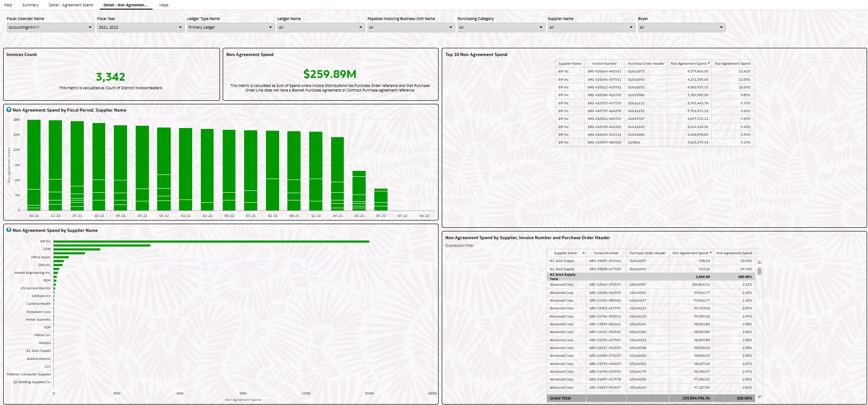Click invoice ERS-410497-384560 in Top 10 table
868x405 pixels.
point(604,143)
